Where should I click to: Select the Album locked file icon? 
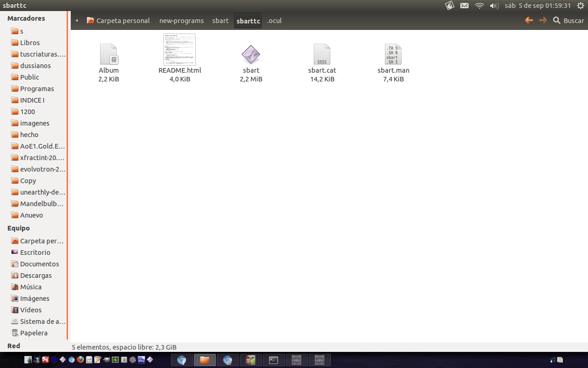(x=109, y=54)
